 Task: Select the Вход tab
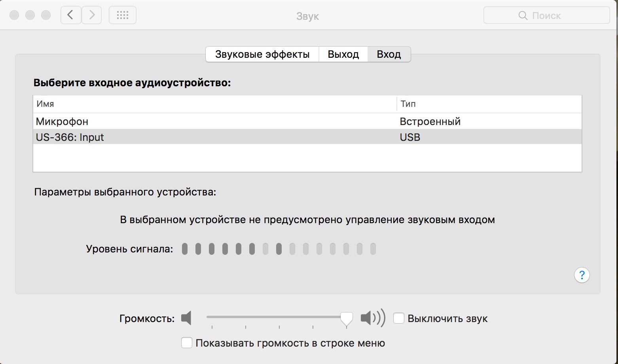click(x=389, y=54)
